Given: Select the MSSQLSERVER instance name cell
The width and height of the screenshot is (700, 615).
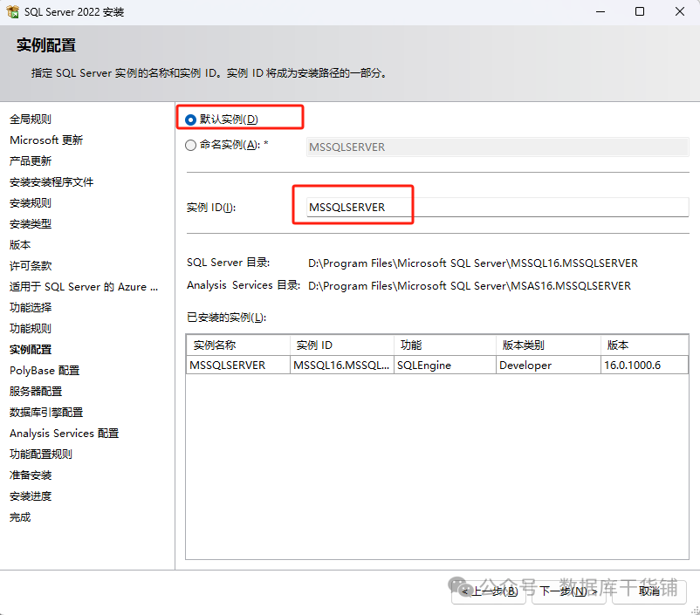Looking at the screenshot, I should (x=238, y=365).
